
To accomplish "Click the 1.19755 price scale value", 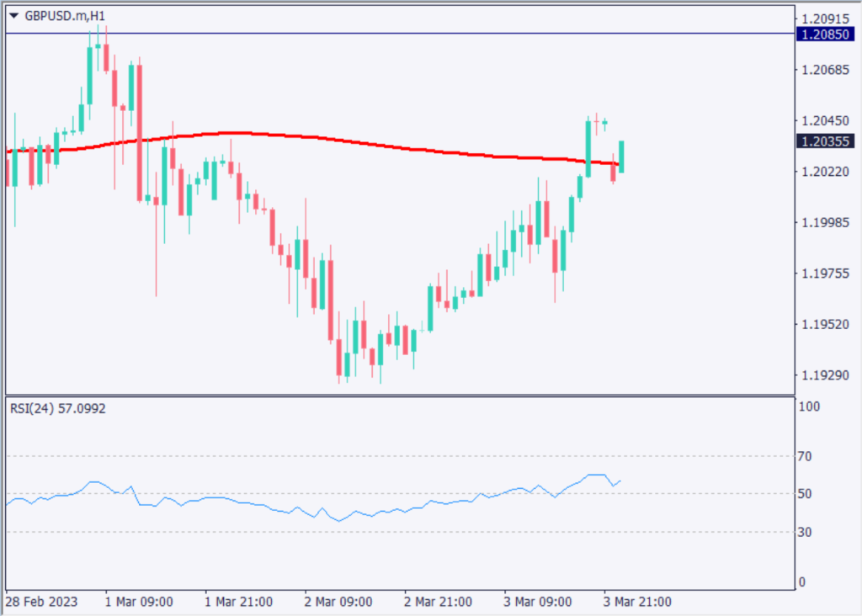I will click(824, 273).
